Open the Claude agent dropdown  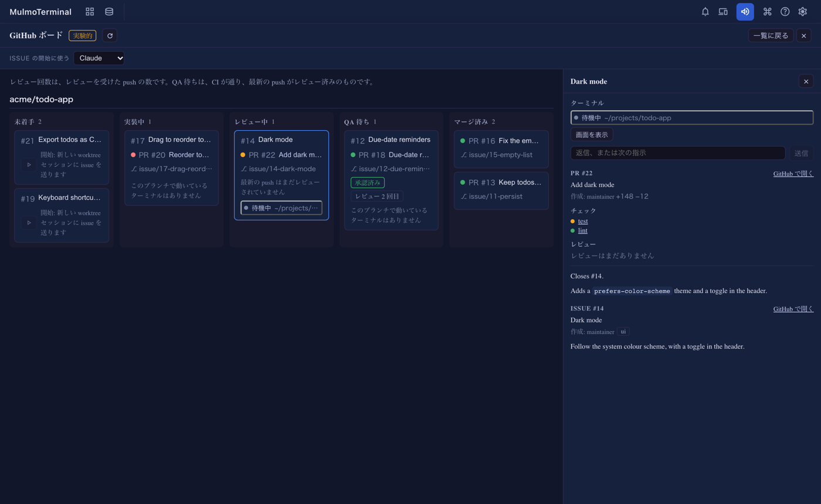(x=99, y=58)
